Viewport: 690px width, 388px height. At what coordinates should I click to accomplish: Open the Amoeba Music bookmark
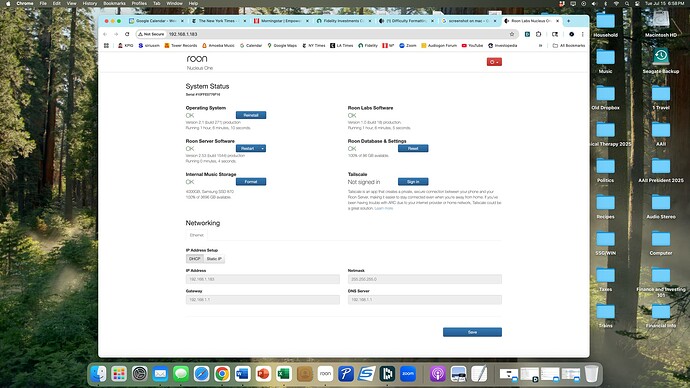218,45
